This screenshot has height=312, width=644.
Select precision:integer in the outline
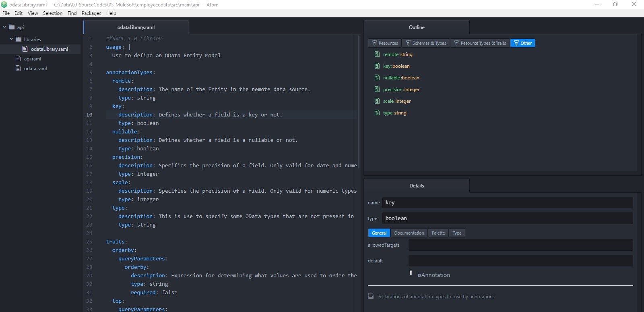401,89
